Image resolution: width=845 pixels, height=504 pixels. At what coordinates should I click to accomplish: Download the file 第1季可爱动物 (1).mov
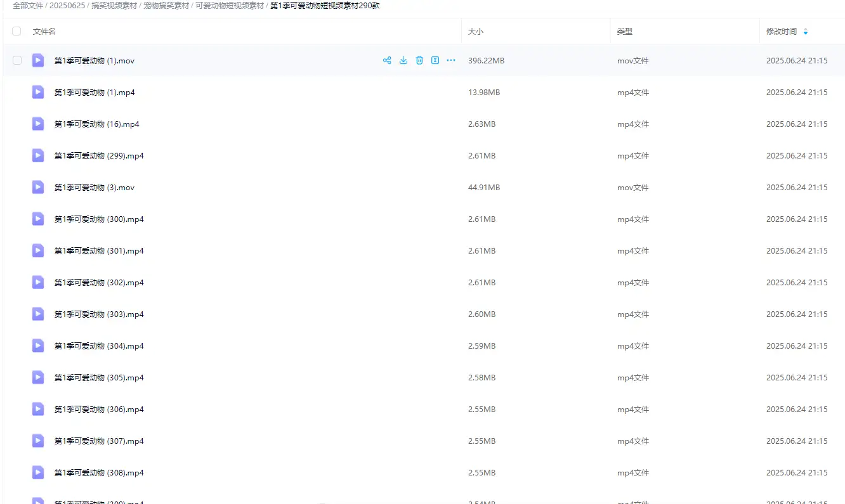pyautogui.click(x=403, y=61)
